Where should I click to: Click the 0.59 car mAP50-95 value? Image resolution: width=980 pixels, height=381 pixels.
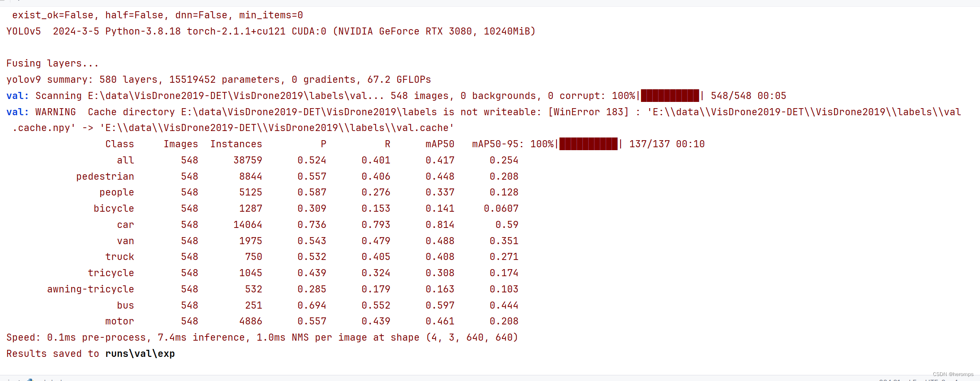[507, 225]
